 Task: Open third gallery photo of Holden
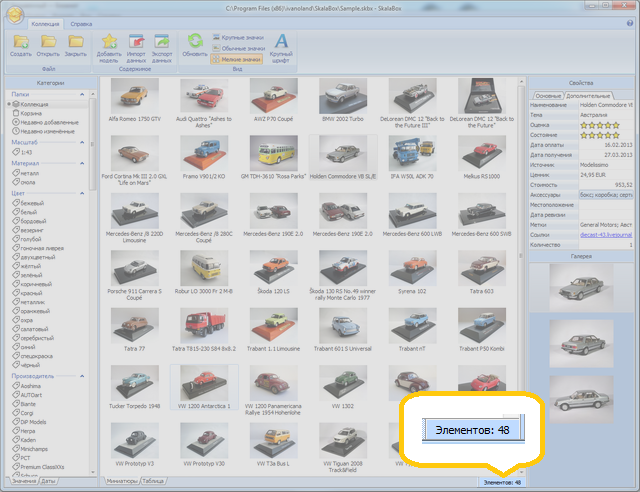(x=581, y=399)
